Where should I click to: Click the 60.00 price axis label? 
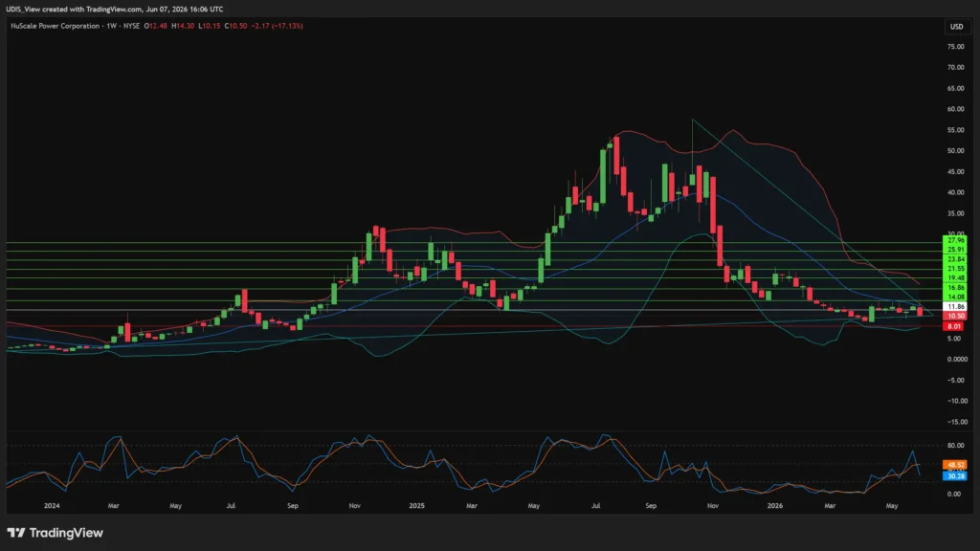pos(955,109)
